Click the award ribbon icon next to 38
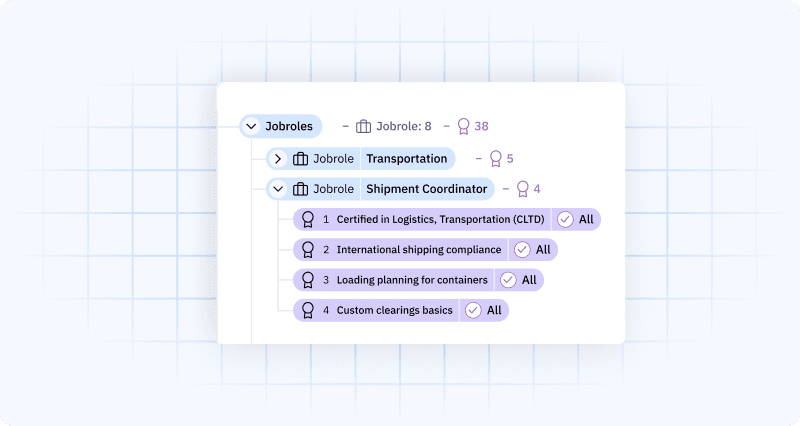 click(463, 127)
